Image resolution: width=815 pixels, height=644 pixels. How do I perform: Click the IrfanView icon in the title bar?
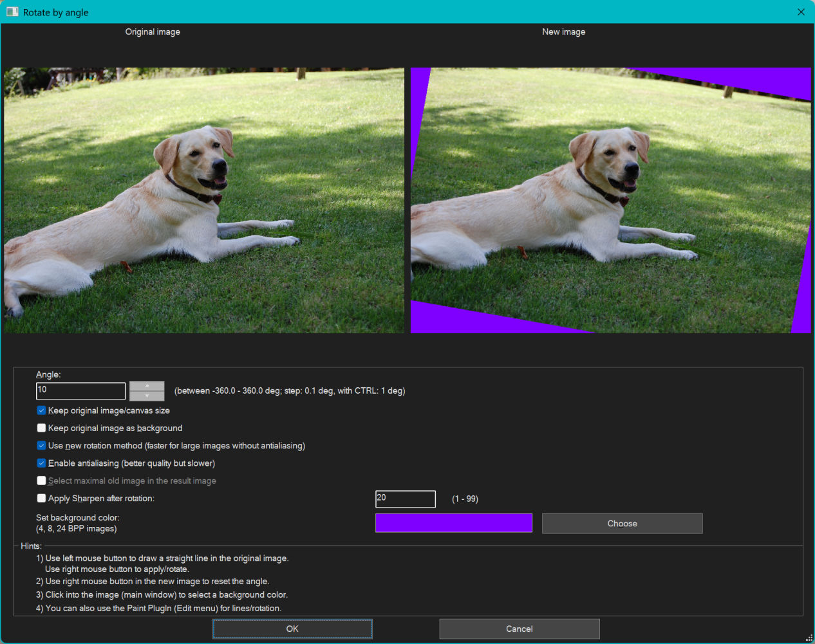(x=12, y=12)
